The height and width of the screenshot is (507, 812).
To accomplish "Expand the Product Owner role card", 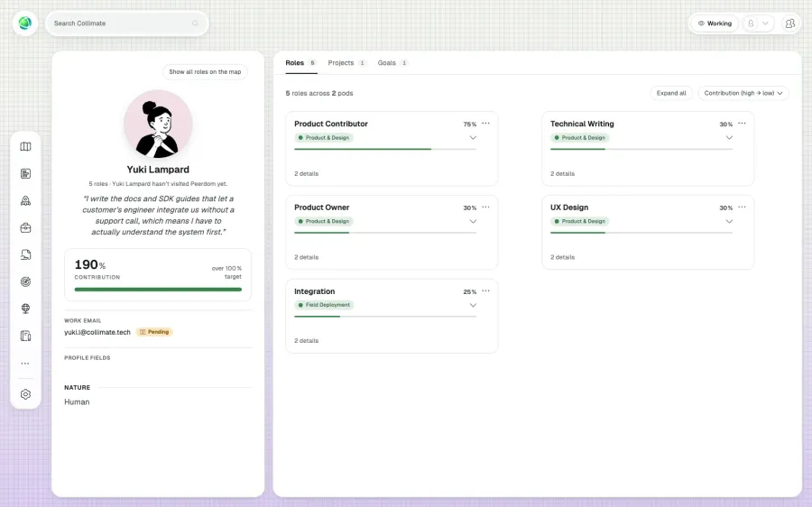I will [473, 222].
